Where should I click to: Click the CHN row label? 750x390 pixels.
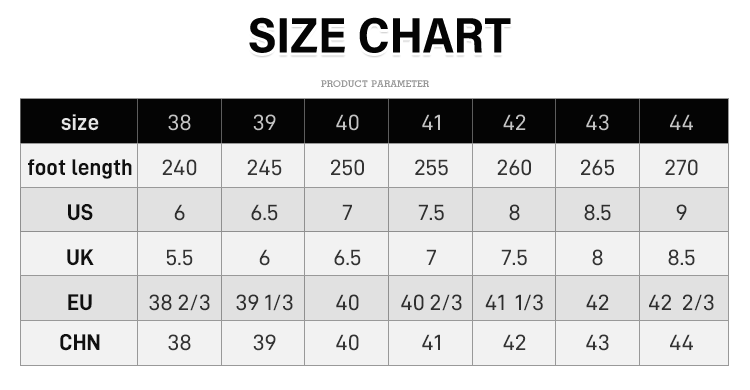(x=79, y=343)
